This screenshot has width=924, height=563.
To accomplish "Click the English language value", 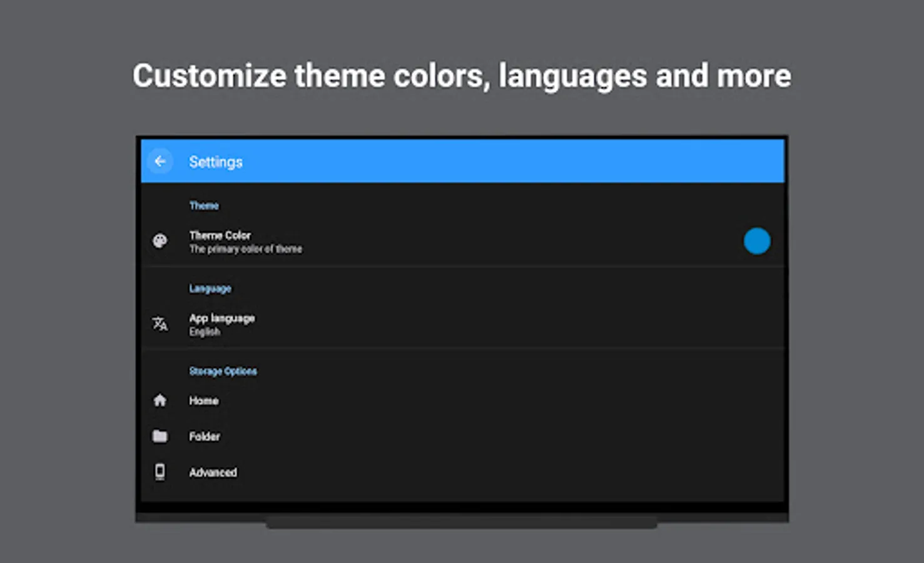I will (x=205, y=332).
